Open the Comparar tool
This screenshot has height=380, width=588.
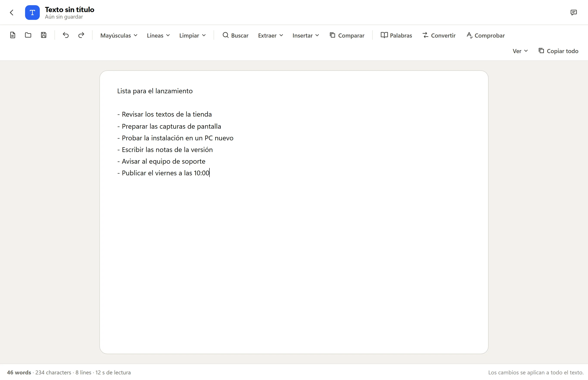pos(347,35)
